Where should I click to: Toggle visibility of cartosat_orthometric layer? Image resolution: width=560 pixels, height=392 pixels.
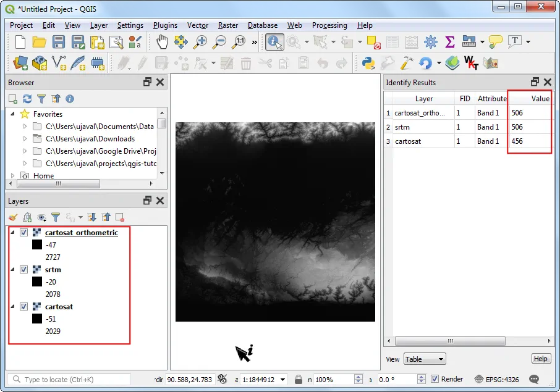pyautogui.click(x=23, y=233)
